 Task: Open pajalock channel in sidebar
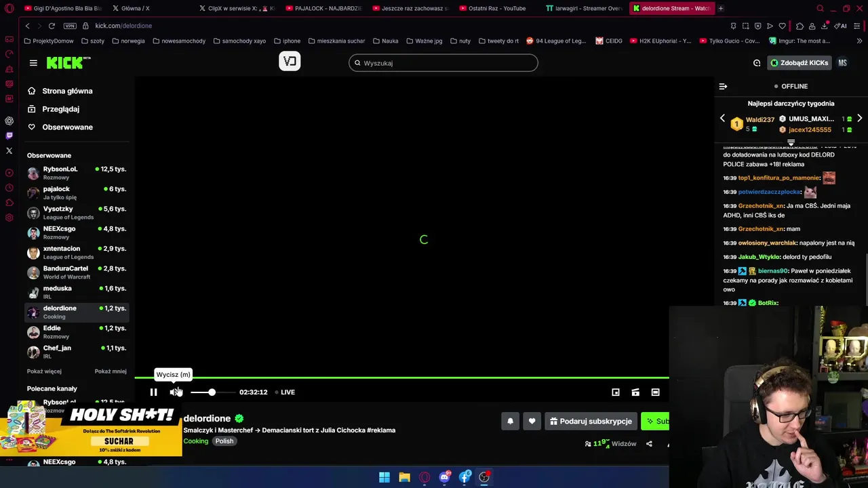pos(77,192)
